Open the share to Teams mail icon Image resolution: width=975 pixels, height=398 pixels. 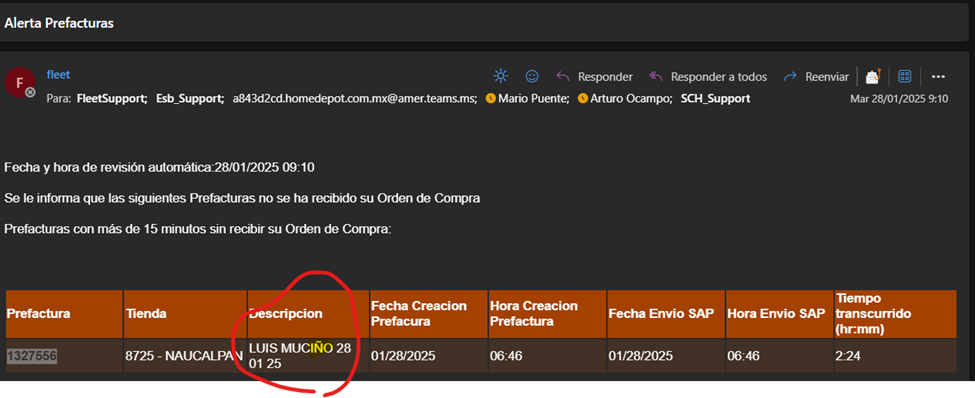(874, 76)
